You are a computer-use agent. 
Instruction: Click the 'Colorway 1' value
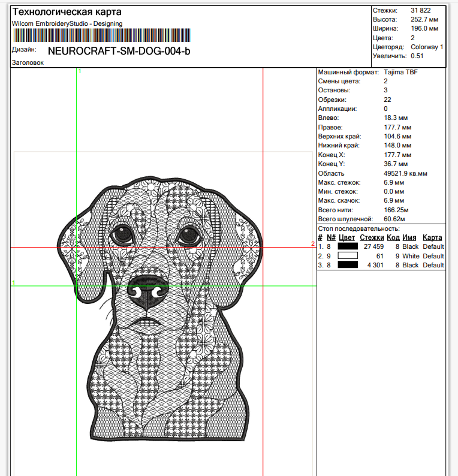pyautogui.click(x=427, y=47)
